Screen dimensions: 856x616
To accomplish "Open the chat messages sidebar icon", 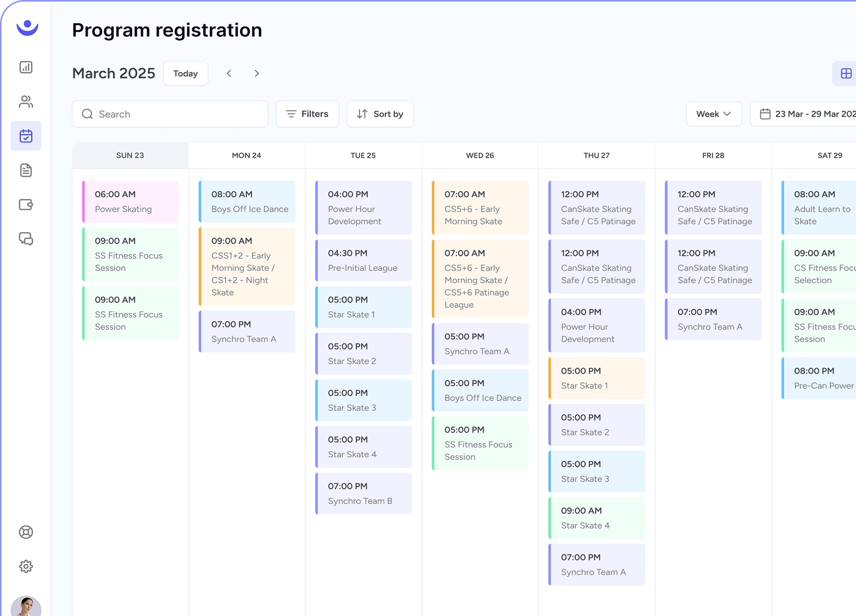I will 26,239.
